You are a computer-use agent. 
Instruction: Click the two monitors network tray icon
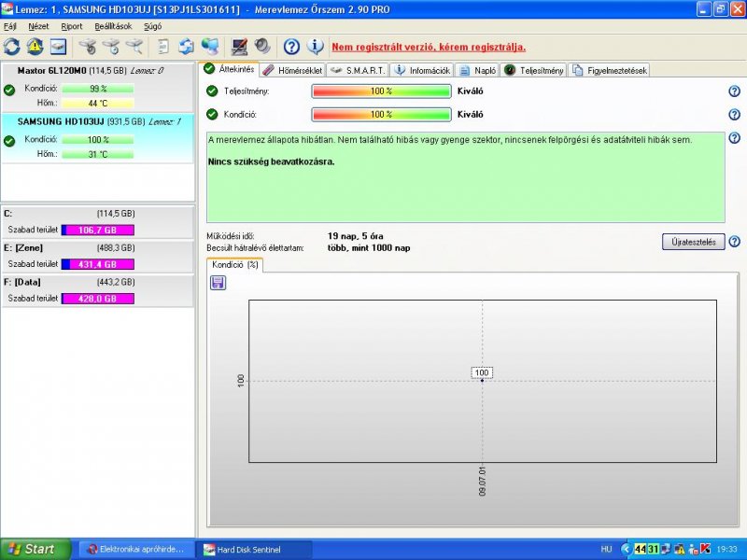coord(666,549)
